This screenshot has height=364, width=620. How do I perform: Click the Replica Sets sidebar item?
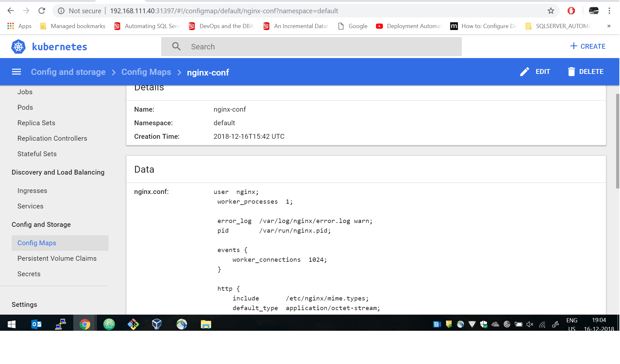click(36, 123)
